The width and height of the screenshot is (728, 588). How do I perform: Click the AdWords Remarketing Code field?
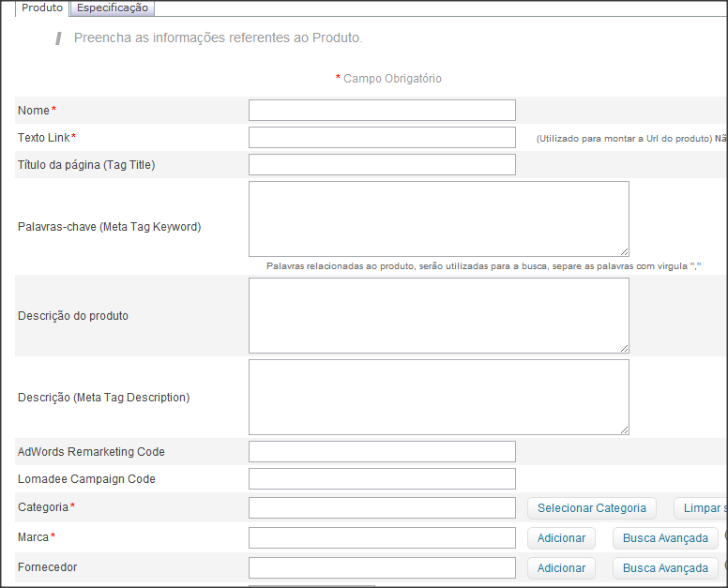[x=382, y=452]
